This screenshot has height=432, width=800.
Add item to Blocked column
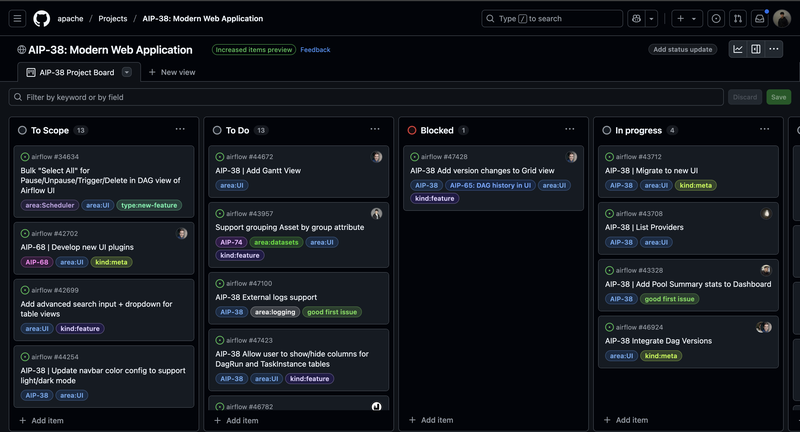[432, 420]
